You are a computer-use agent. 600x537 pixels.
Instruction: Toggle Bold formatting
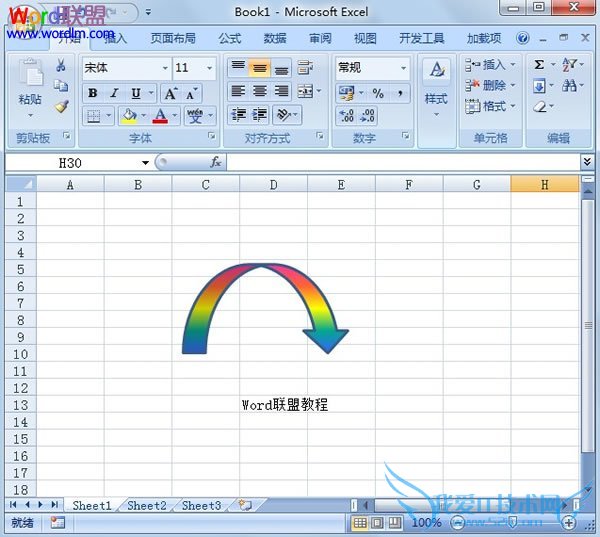92,93
